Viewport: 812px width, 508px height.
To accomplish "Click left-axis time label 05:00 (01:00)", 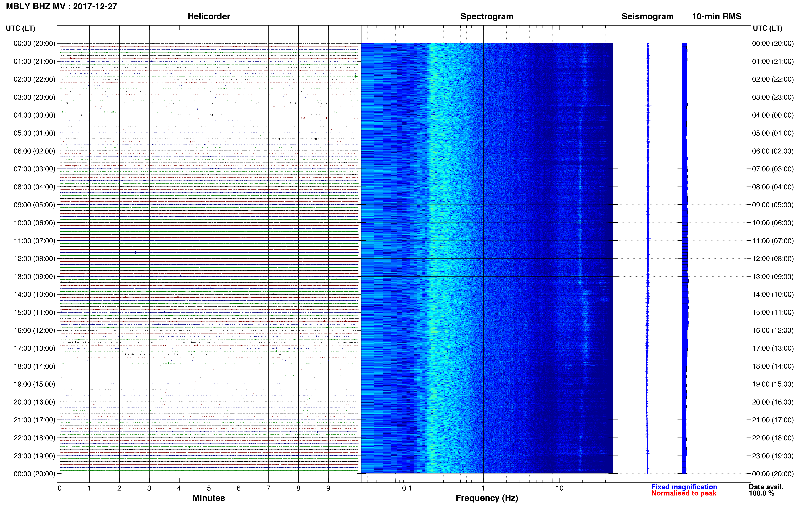I will pos(34,133).
